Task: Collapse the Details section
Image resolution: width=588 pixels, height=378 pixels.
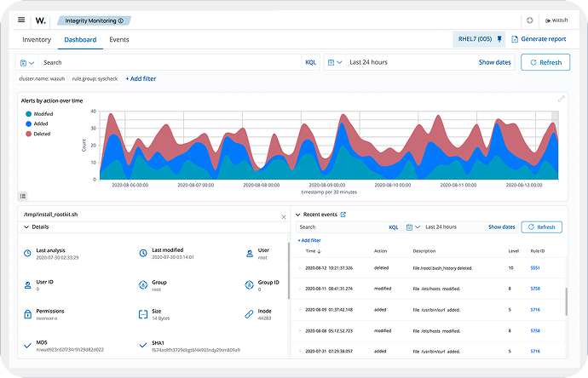Action: tap(26, 227)
